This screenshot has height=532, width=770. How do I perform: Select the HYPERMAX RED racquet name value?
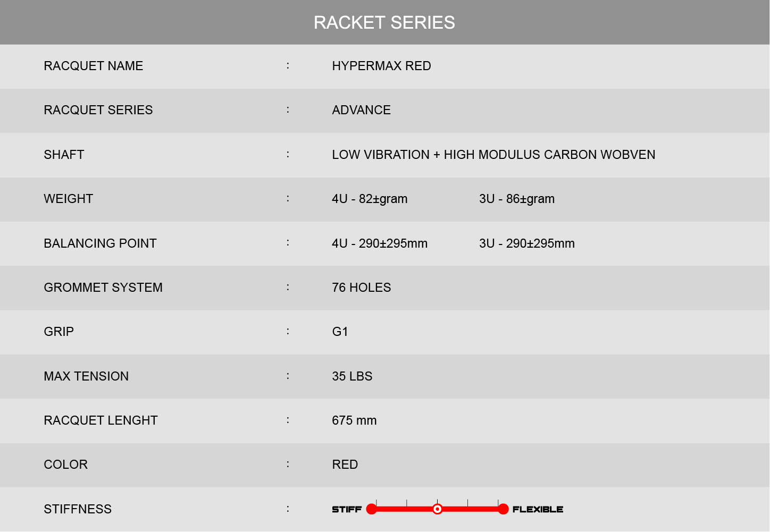click(x=381, y=66)
